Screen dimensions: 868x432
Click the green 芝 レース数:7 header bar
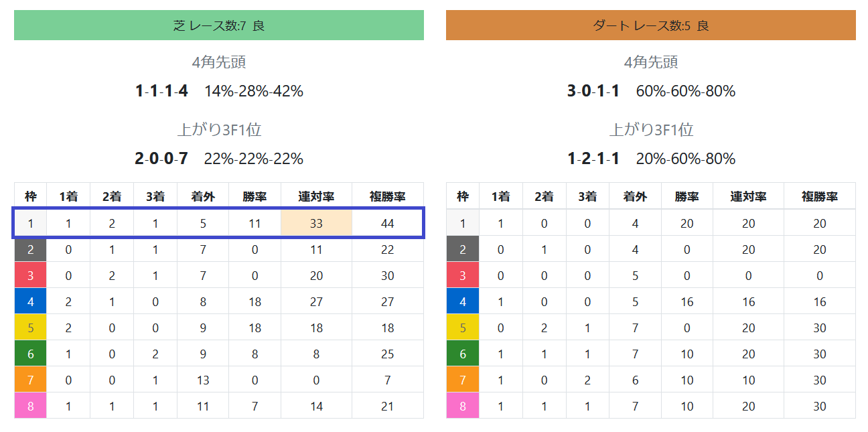pyautogui.click(x=219, y=25)
